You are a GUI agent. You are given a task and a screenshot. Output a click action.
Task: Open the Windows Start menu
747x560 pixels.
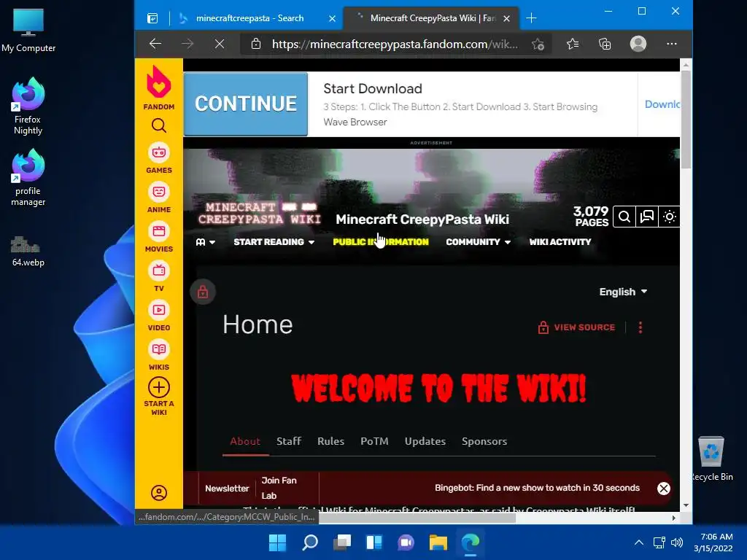[277, 542]
